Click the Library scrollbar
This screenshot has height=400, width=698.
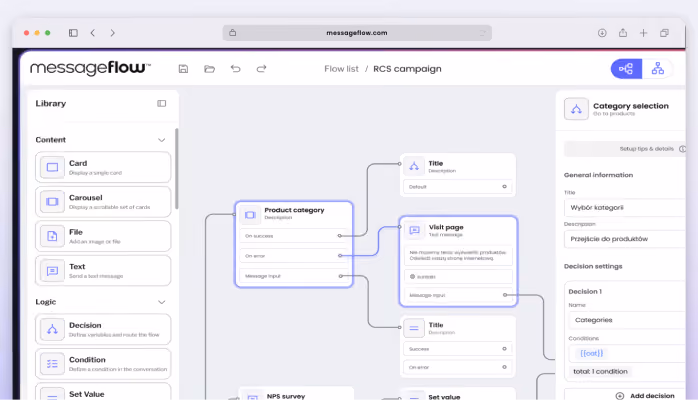point(177,169)
